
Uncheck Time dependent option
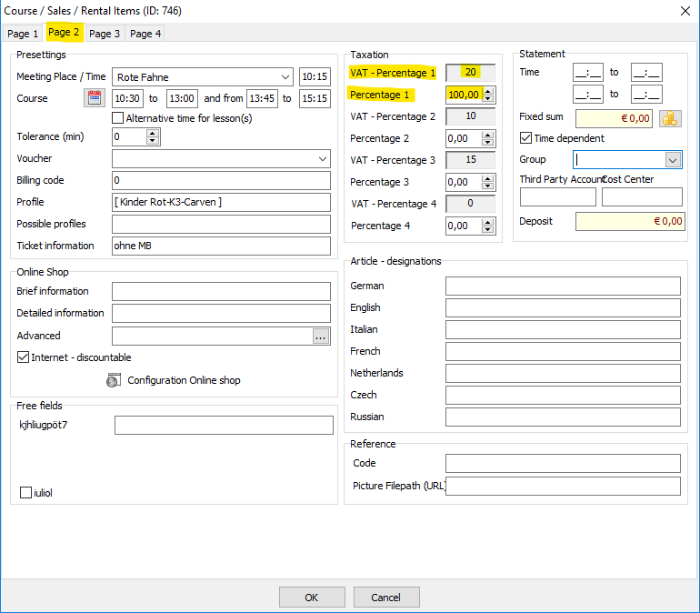coord(525,138)
